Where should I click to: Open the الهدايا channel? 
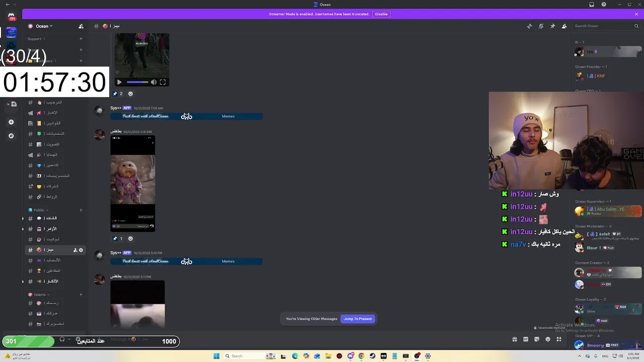pos(55,155)
